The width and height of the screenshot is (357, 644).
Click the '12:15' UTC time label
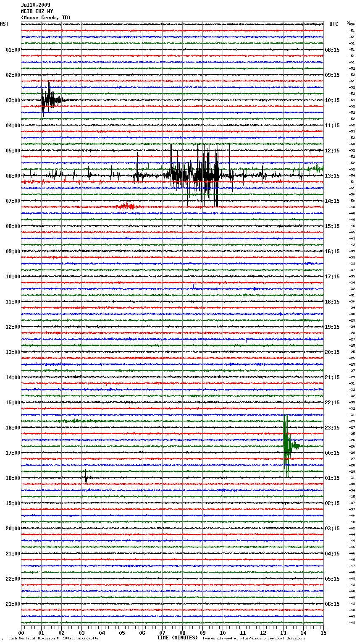tap(332, 151)
